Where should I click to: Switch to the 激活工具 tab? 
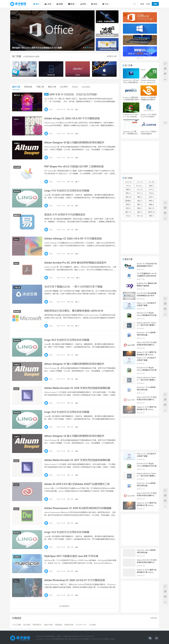coord(52,87)
